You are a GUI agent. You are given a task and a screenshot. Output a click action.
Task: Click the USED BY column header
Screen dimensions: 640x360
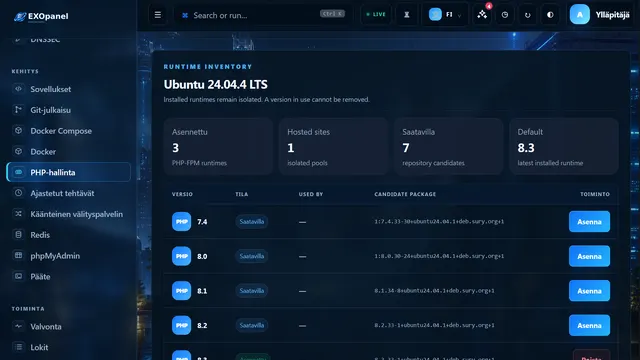(311, 194)
